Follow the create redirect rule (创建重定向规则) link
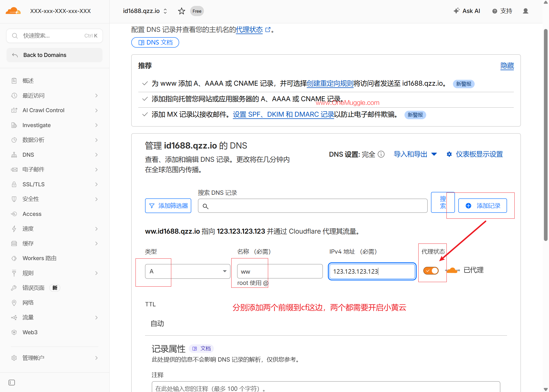Viewport: 549px width, 392px height. 330,83
